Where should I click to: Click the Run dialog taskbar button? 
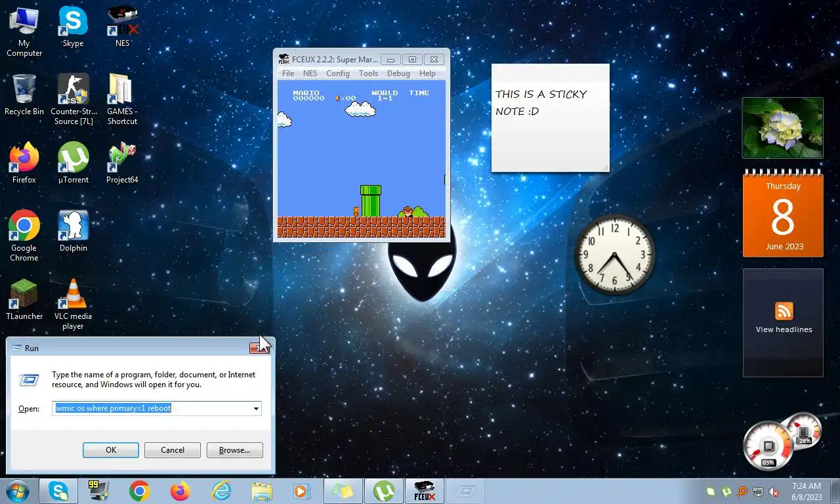[465, 491]
